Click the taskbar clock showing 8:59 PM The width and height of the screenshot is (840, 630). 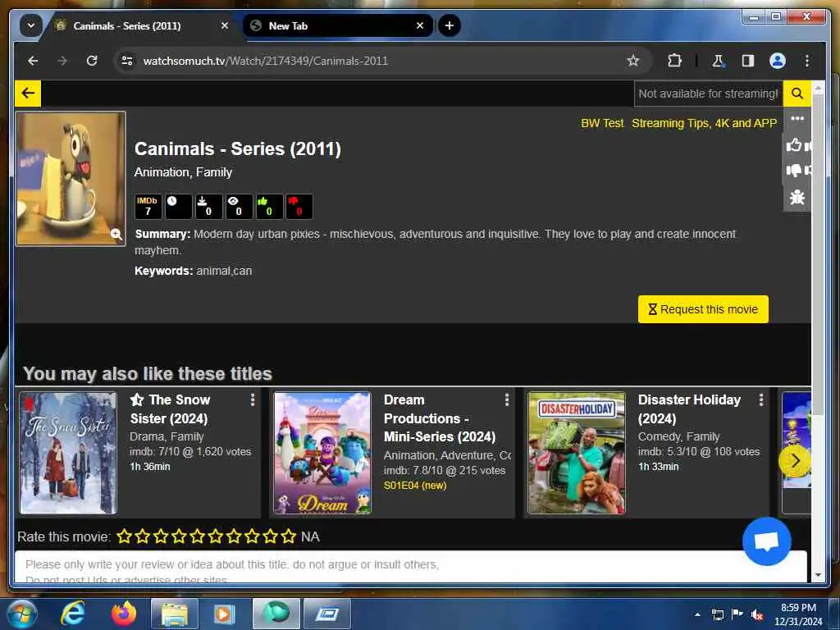(798, 614)
